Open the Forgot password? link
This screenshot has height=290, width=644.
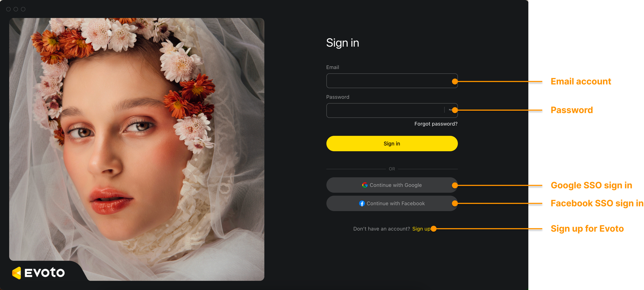click(x=436, y=124)
